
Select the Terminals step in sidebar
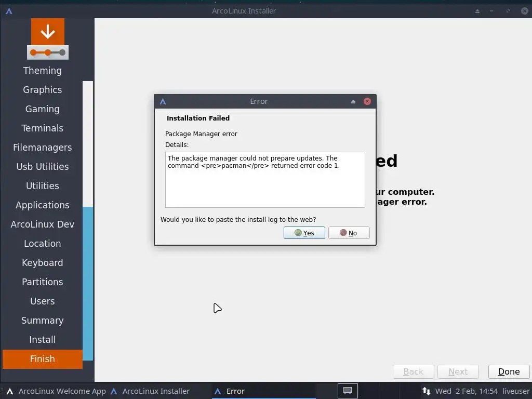point(43,128)
